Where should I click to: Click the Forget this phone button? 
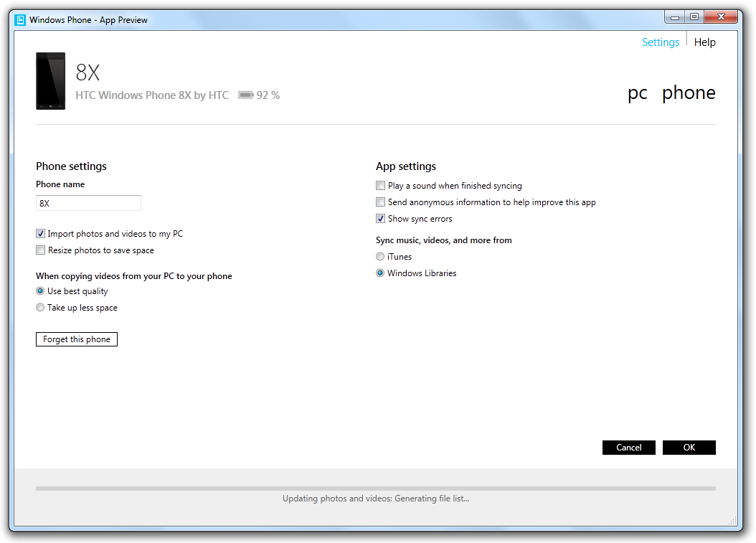point(77,339)
